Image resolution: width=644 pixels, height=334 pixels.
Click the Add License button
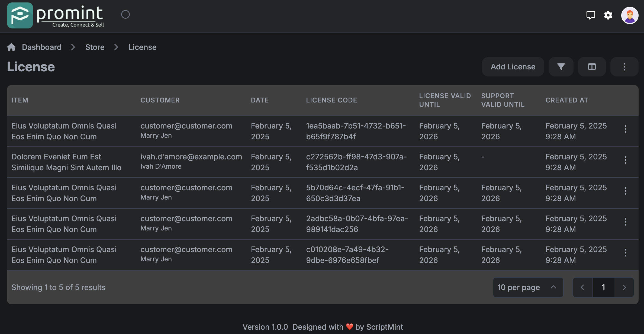tap(513, 67)
